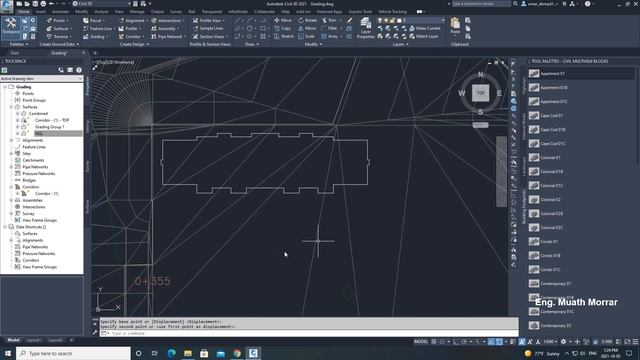Click the TOP face of the ViewCube
This screenshot has width=640, height=360.
point(480,93)
